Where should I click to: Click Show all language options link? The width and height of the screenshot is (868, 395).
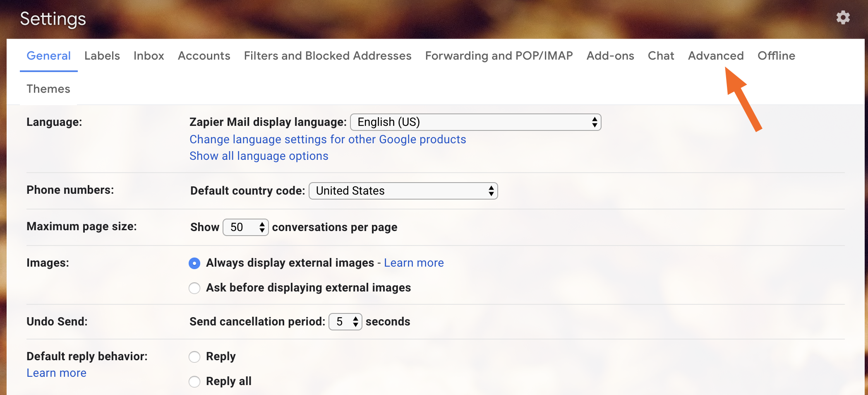point(259,156)
